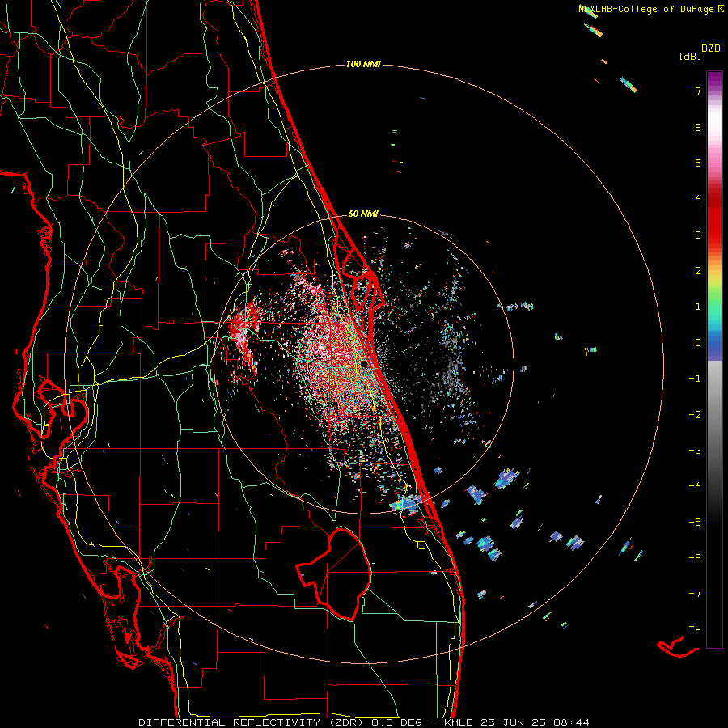This screenshot has height=728, width=728.
Task: Click the Differential Reflectivity (ZDR) product title
Action: [253, 722]
